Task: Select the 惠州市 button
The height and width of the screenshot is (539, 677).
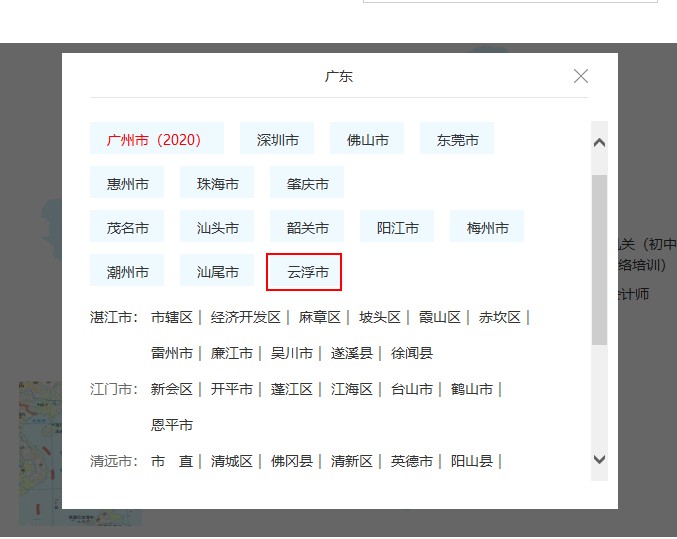Action: 127,182
